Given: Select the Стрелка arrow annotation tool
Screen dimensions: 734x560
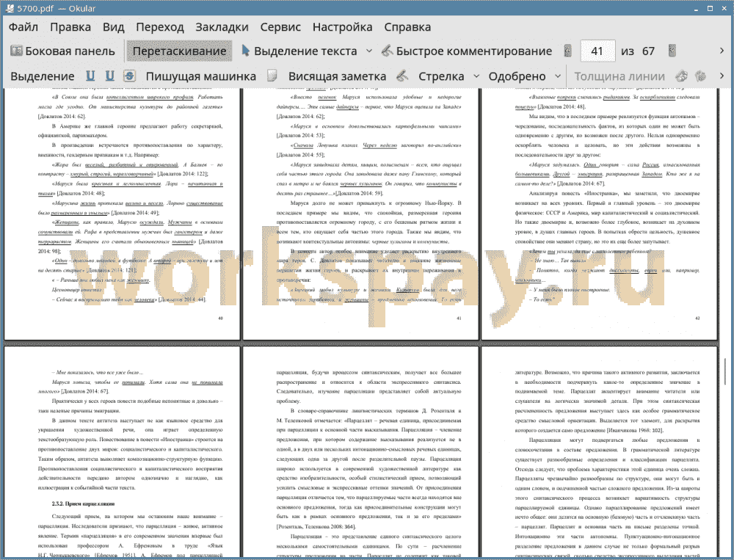Looking at the screenshot, I should pos(441,76).
